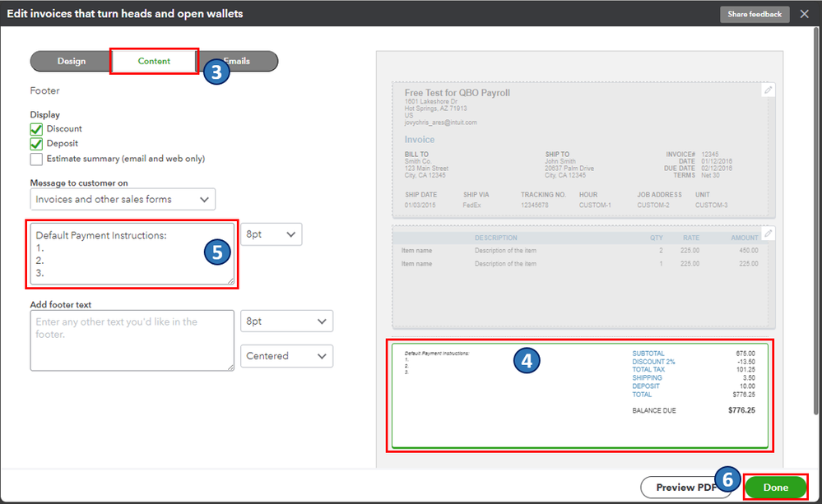822x504 pixels.
Task: Enable Estimate summary checkbox
Action: coord(36,159)
